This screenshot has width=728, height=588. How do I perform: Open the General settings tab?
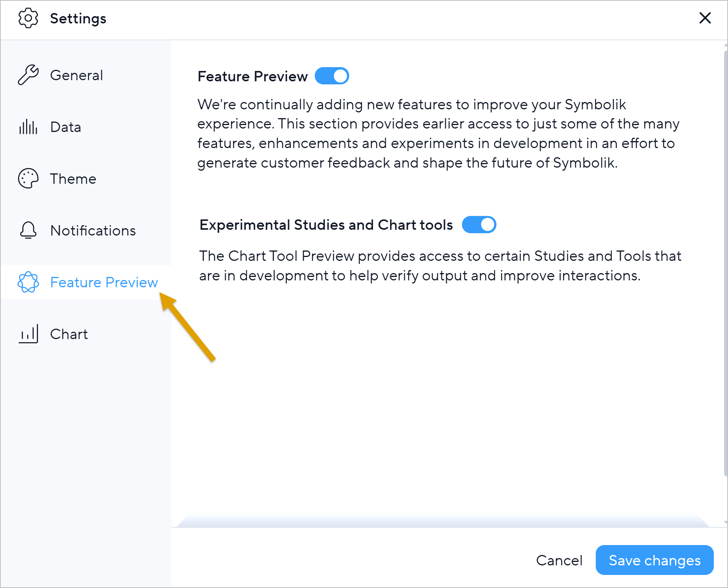(76, 75)
